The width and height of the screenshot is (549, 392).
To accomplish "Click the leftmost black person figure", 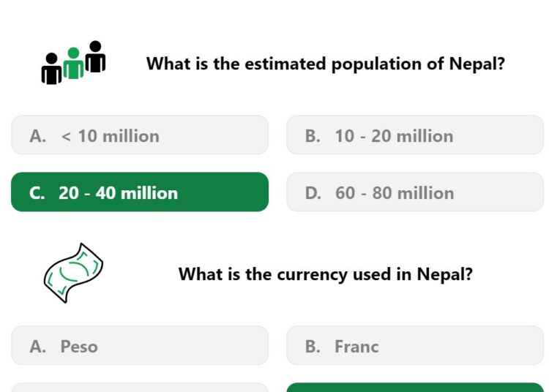I will (x=51, y=69).
